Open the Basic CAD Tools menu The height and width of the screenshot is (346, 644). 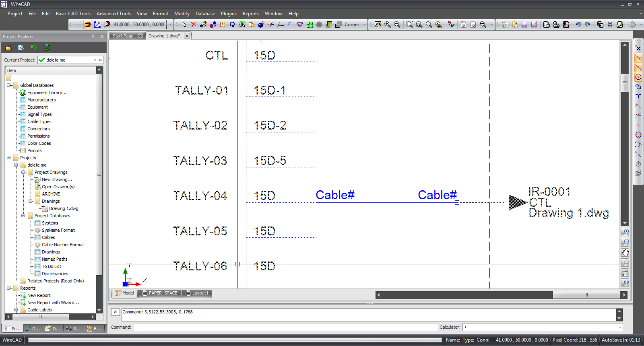(73, 14)
